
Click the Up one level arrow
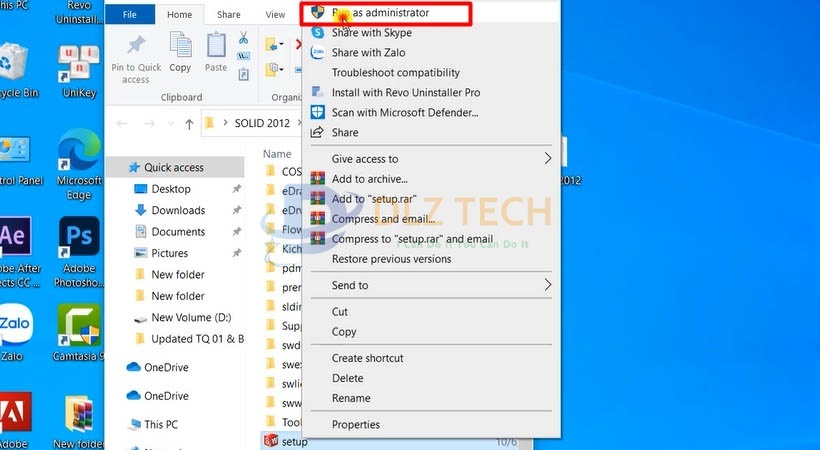[x=189, y=124]
